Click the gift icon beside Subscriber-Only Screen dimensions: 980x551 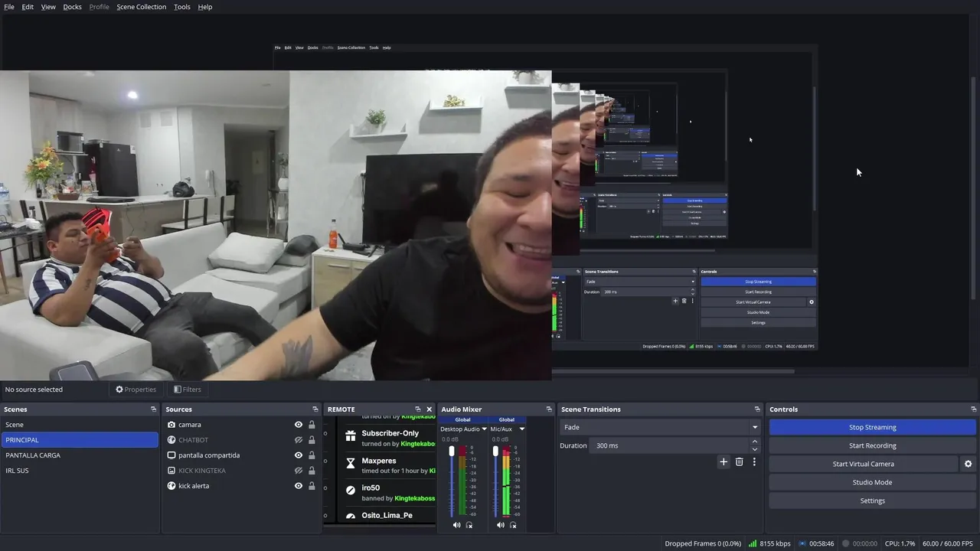(351, 435)
